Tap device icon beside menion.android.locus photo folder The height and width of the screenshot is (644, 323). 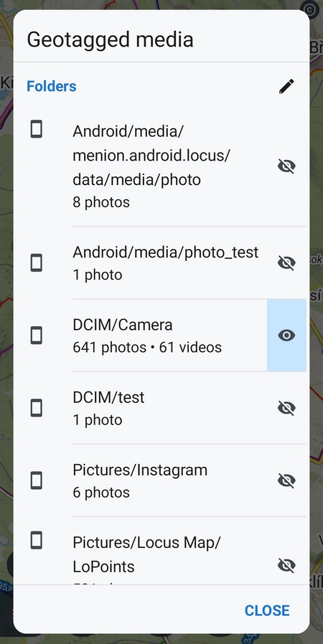(x=37, y=129)
